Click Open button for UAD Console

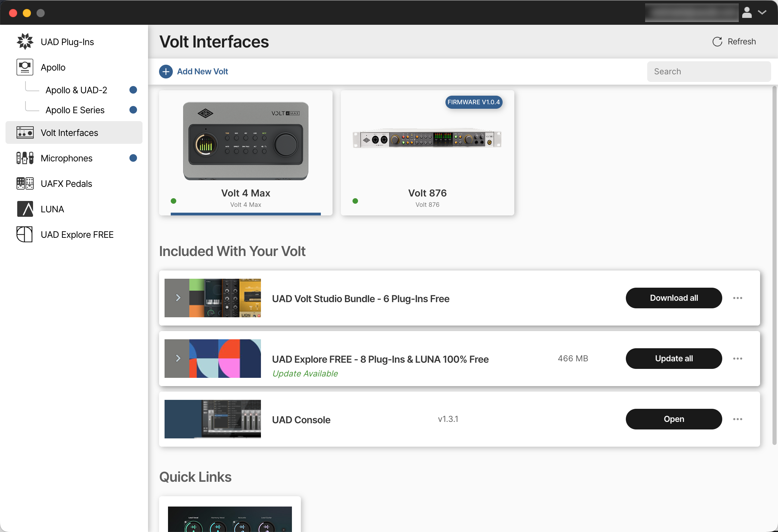(x=674, y=419)
